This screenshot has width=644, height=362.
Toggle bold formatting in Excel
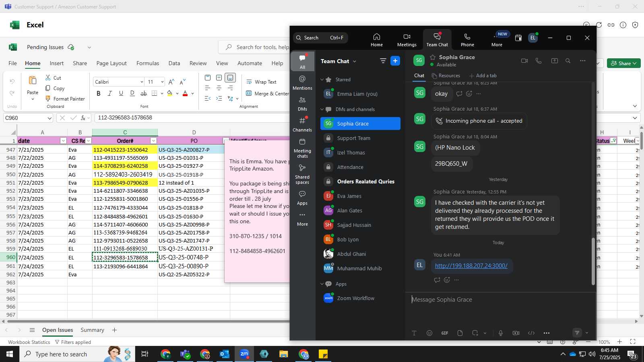pyautogui.click(x=99, y=93)
